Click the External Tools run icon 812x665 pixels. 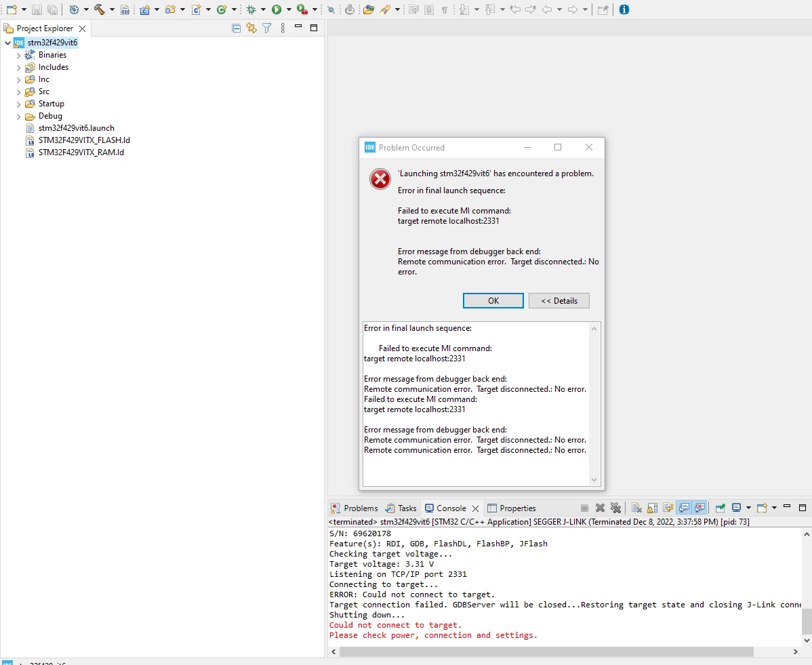pyautogui.click(x=302, y=9)
